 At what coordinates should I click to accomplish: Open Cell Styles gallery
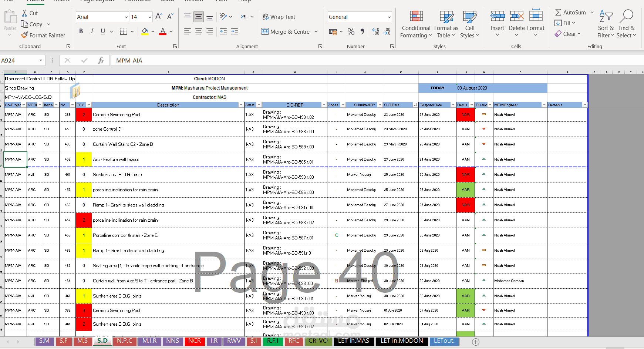click(470, 24)
